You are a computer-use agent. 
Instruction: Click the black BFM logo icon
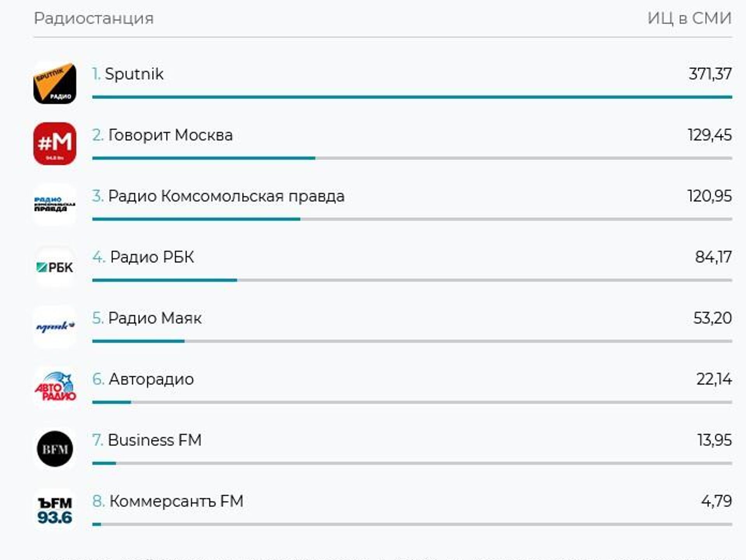point(55,449)
